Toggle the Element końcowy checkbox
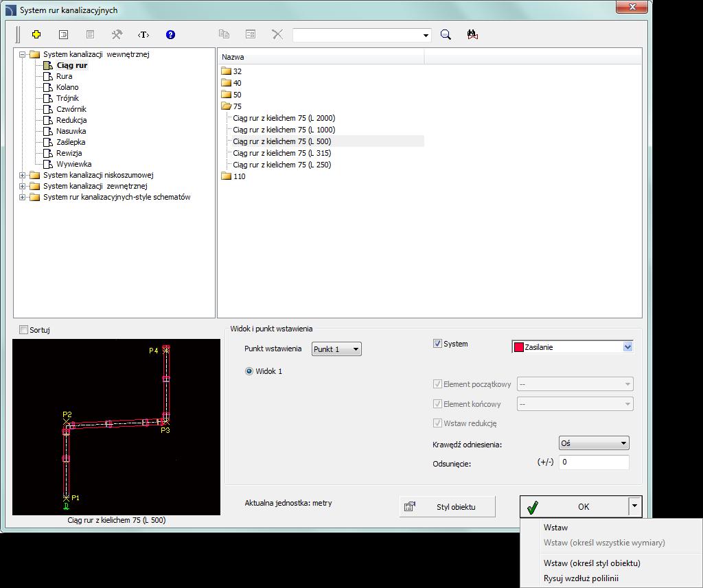This screenshot has height=588, width=703. [x=437, y=404]
